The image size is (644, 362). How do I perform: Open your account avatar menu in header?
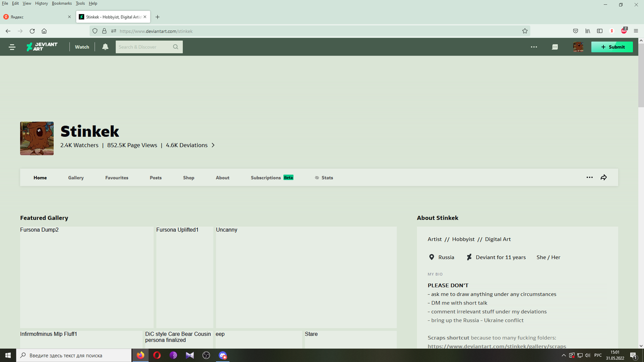coord(578,47)
